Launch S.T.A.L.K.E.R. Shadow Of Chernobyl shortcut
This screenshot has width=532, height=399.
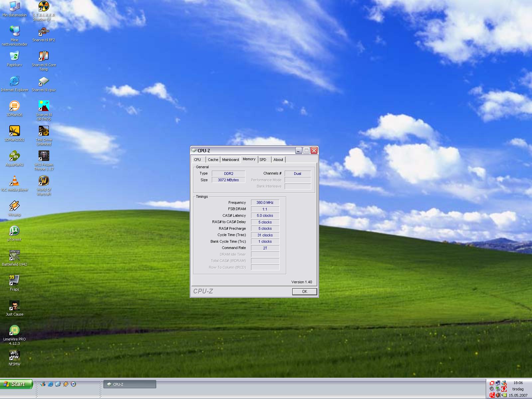[x=44, y=11]
